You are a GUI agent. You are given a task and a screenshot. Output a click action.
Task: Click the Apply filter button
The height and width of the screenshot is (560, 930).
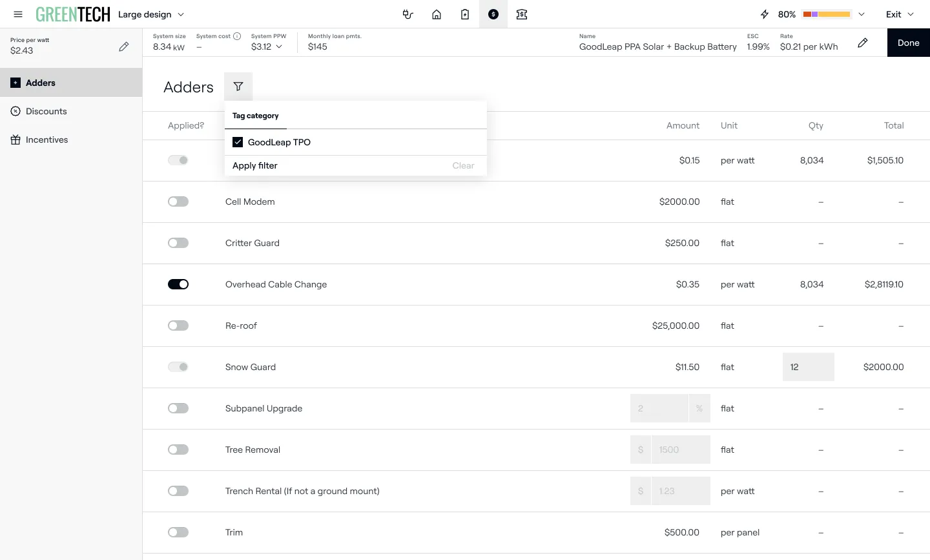[x=255, y=165]
